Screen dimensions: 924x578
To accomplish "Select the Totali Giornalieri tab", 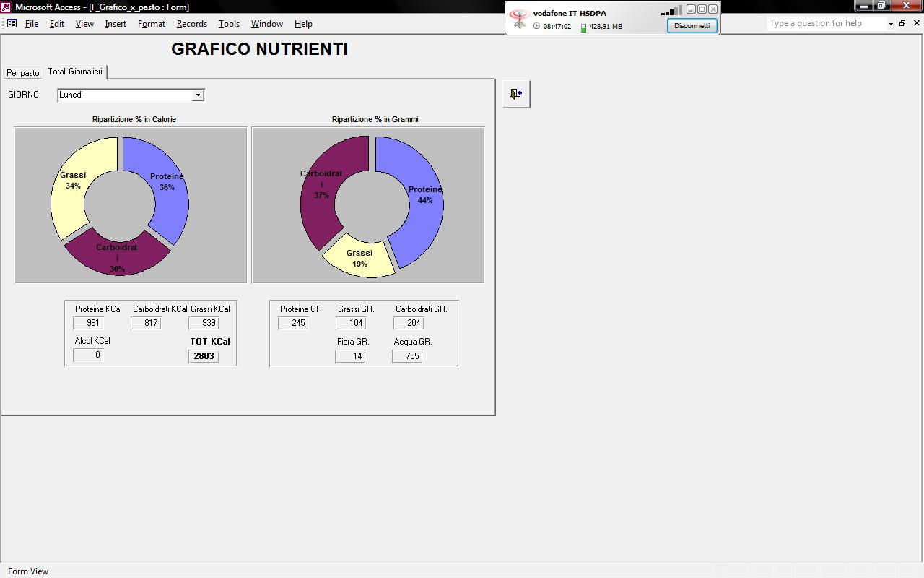I will pyautogui.click(x=75, y=72).
